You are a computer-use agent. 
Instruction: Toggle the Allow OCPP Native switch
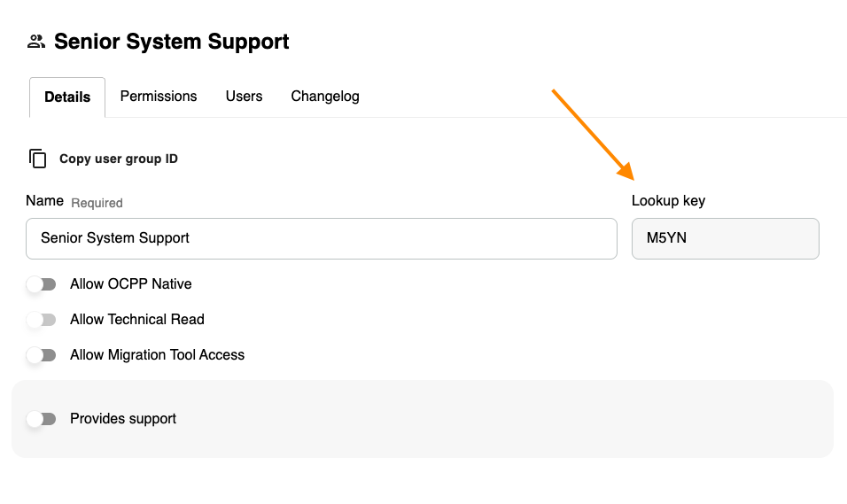(41, 284)
